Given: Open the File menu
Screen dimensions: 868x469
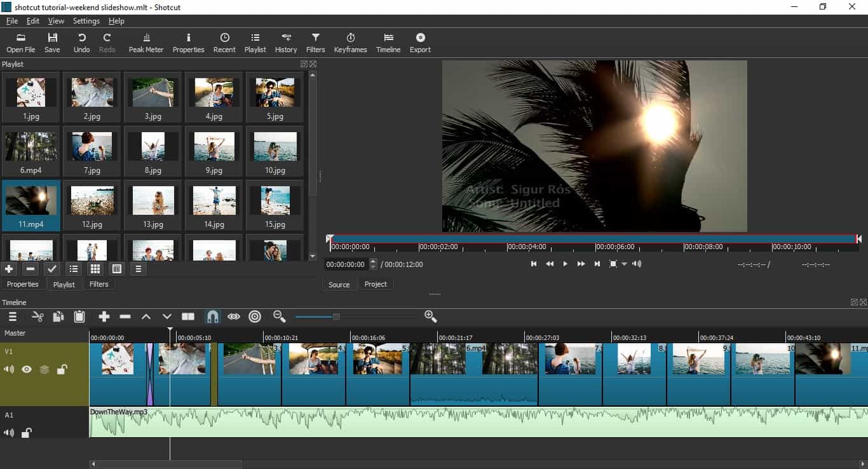Looking at the screenshot, I should (x=12, y=21).
